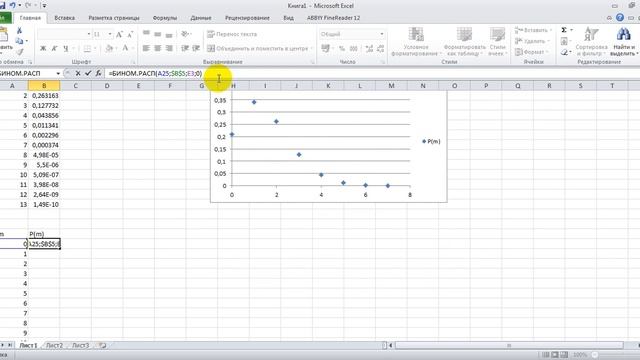This screenshot has width=640, height=360.
Task: Click the Percent Style icon
Action: (x=342, y=49)
